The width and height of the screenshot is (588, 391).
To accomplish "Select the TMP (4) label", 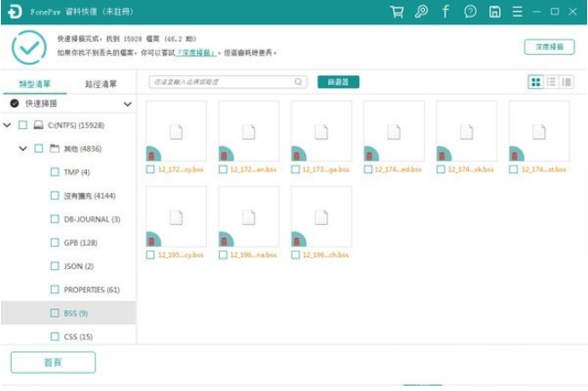I will tap(77, 172).
